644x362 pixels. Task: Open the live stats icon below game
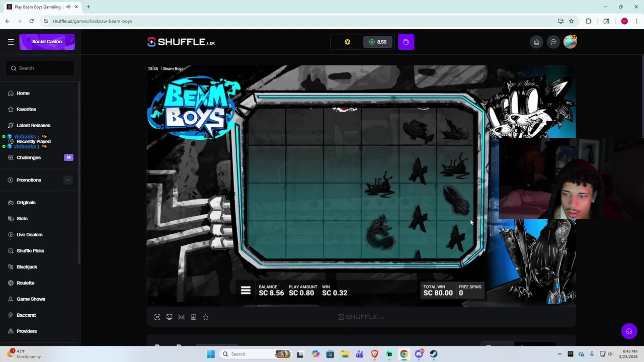pyautogui.click(x=181, y=317)
